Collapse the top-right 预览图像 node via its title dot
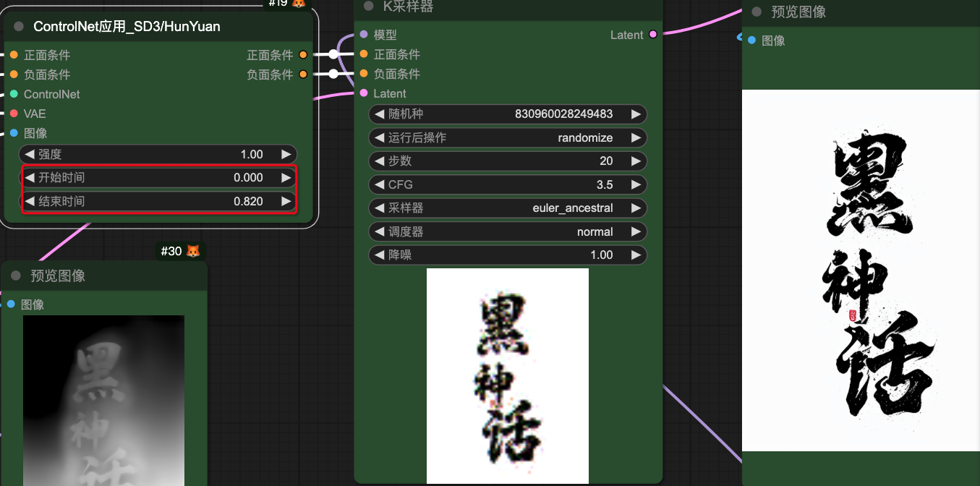Screen dimensions: 980x486 (757, 12)
